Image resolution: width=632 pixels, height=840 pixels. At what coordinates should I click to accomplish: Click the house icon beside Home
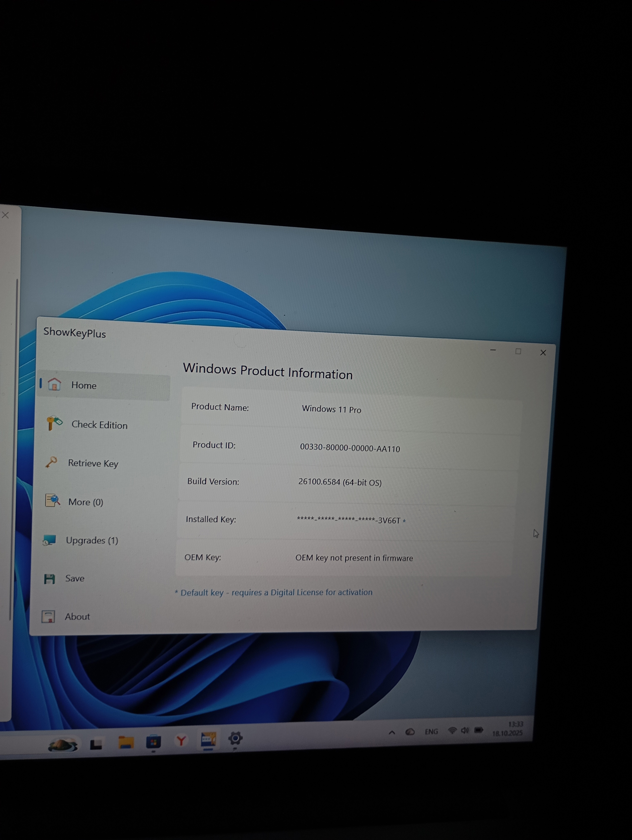coord(54,384)
